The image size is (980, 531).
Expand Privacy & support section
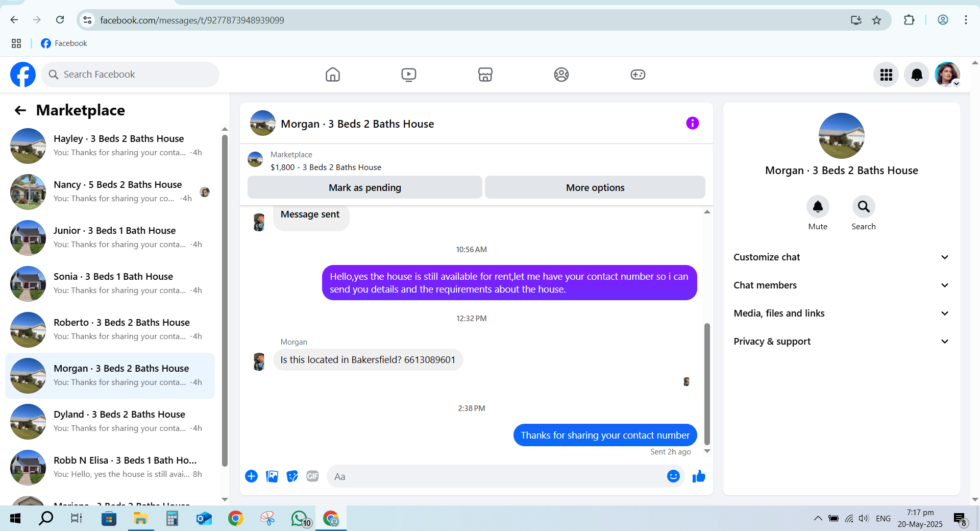(x=841, y=342)
